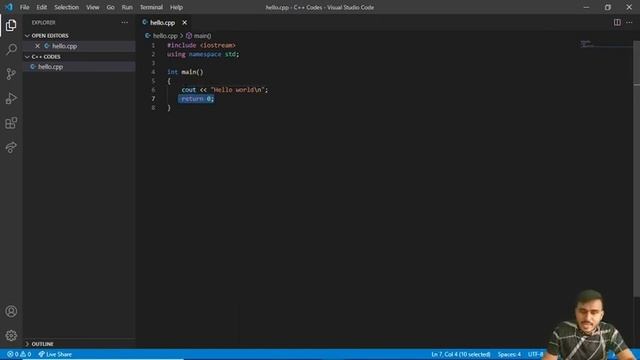Screen dimensions: 640x360
Task: Click the cout << "Hello world\n" line
Action: click(x=224, y=90)
